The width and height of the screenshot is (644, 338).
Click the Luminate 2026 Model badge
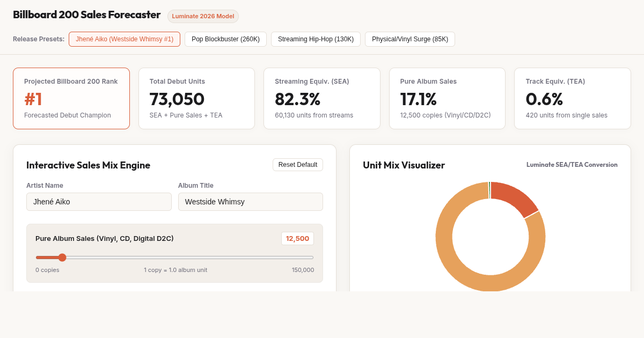[203, 16]
